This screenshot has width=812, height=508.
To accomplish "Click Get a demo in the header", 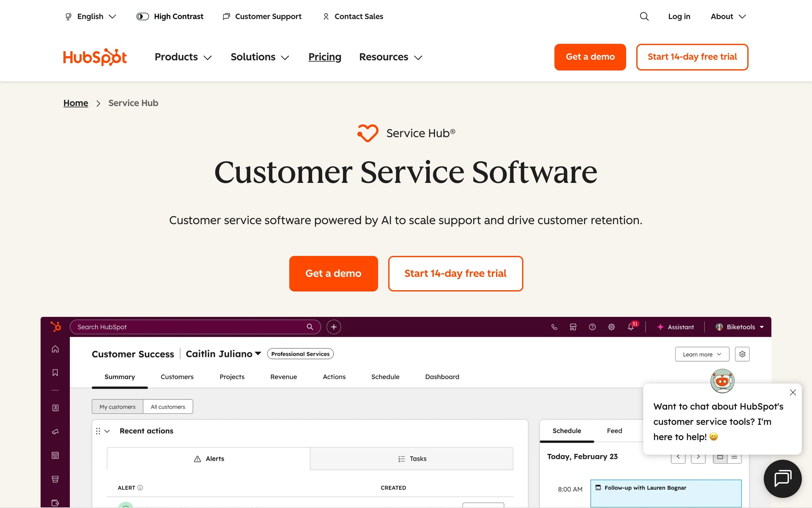I will click(x=590, y=57).
